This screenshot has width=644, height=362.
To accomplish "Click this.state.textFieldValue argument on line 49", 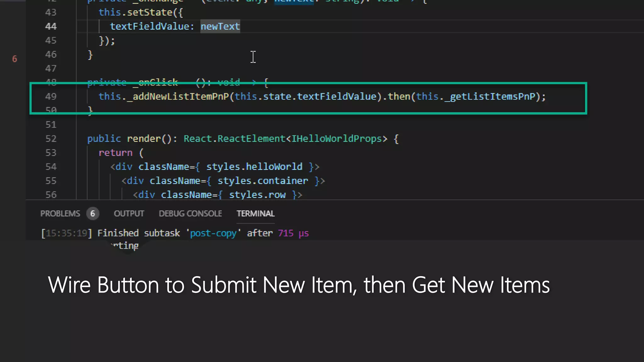I will (305, 96).
